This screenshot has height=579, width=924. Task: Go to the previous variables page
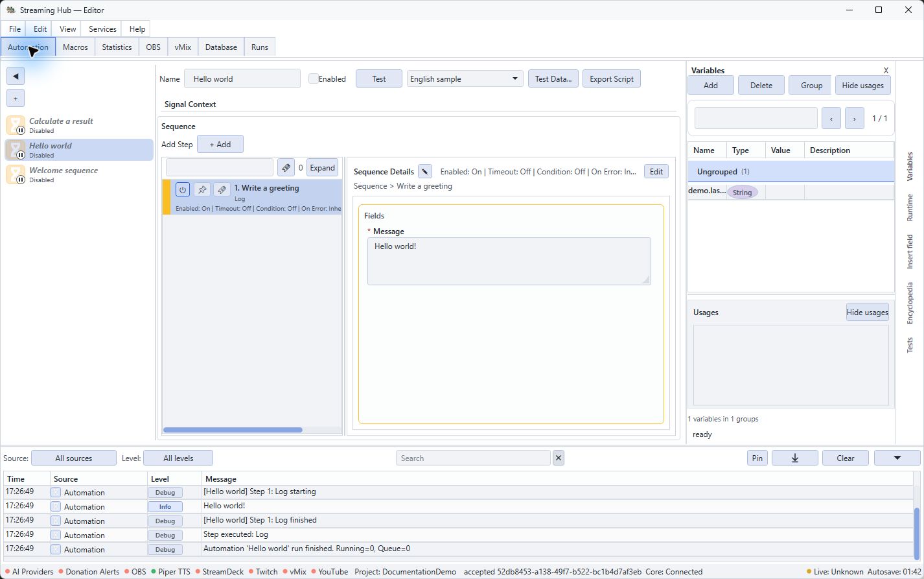pyautogui.click(x=831, y=118)
